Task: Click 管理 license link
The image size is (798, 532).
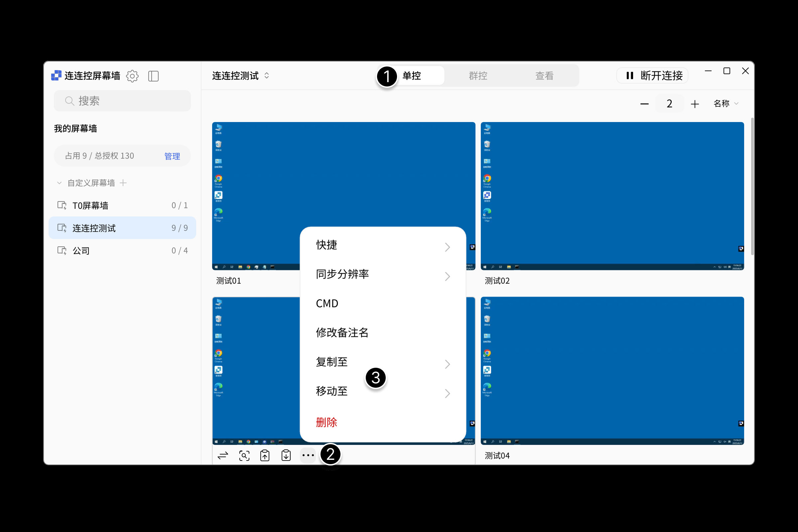Action: click(x=172, y=156)
